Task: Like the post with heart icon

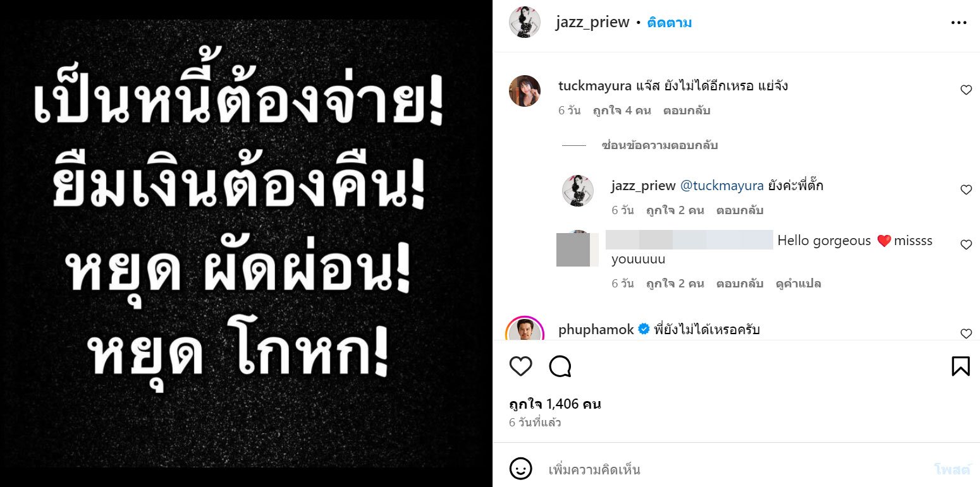Action: pyautogui.click(x=521, y=366)
